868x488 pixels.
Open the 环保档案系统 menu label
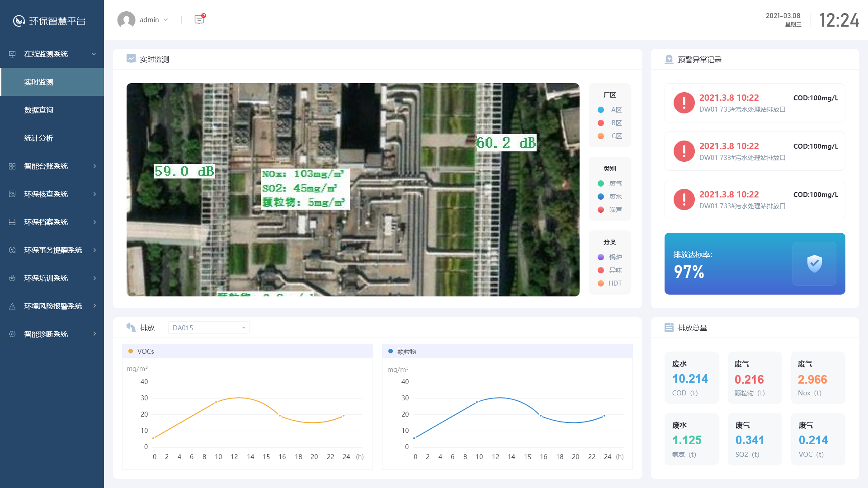coord(46,222)
